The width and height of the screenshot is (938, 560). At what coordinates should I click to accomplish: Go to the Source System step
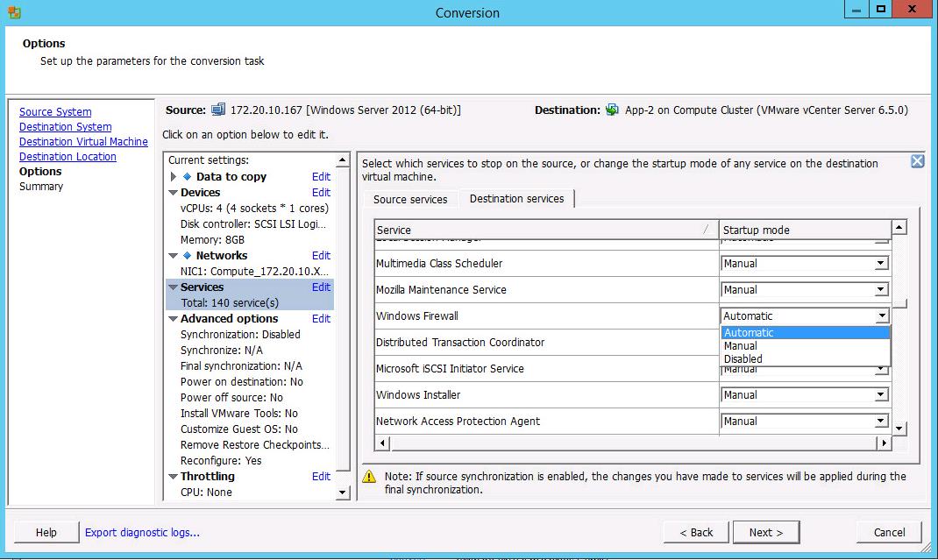(55, 112)
